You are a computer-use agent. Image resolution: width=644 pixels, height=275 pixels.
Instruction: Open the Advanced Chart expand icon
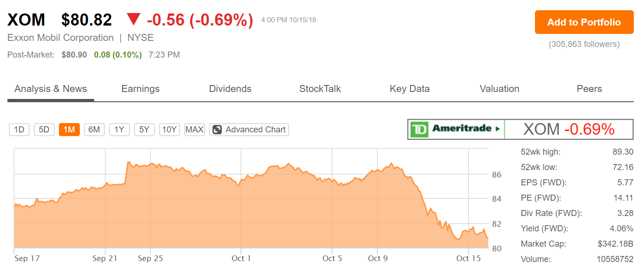(x=217, y=130)
